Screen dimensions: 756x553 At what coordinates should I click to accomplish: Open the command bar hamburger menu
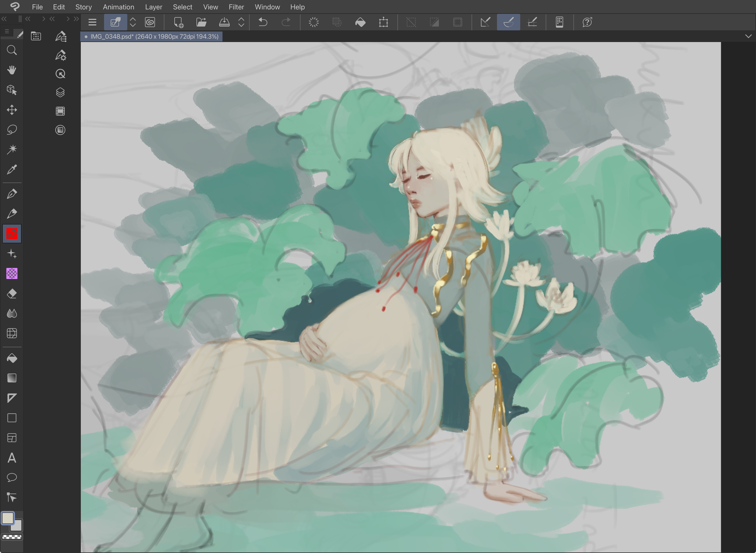point(92,22)
